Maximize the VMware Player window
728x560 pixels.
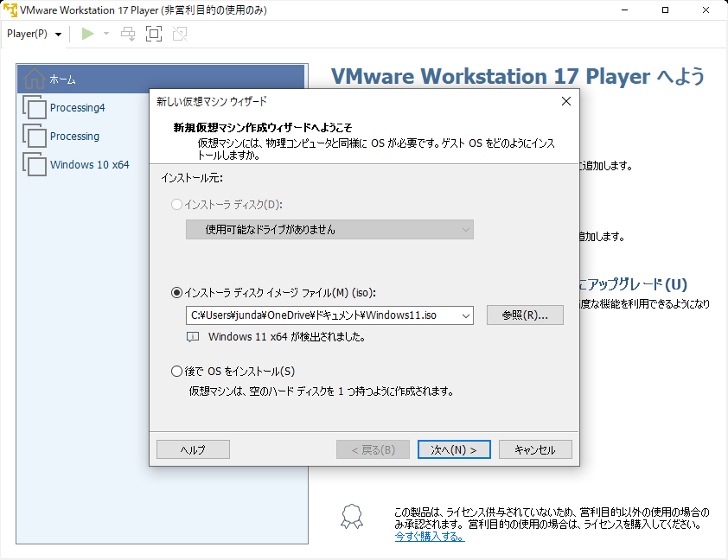coord(666,10)
